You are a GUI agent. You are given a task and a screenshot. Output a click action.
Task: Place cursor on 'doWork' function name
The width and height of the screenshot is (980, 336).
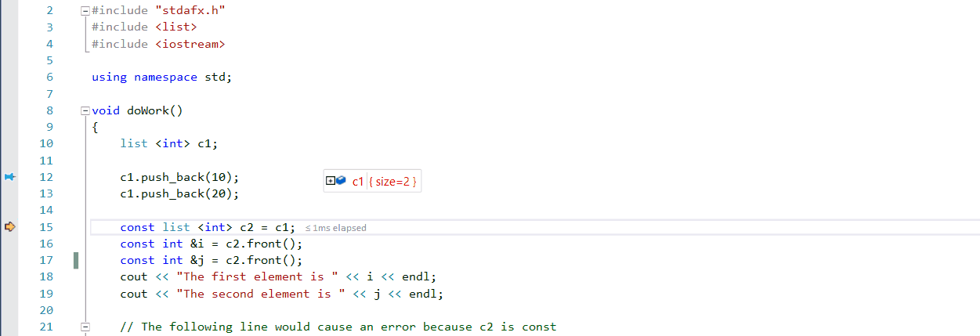point(147,110)
